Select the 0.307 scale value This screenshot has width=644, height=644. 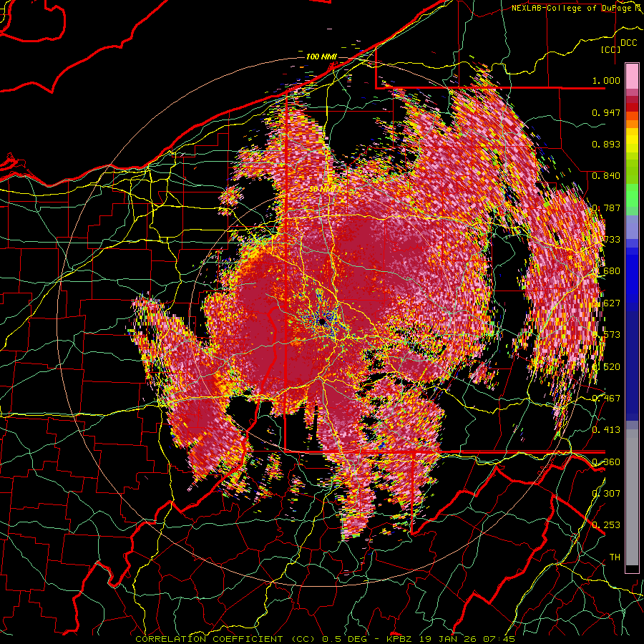[606, 493]
